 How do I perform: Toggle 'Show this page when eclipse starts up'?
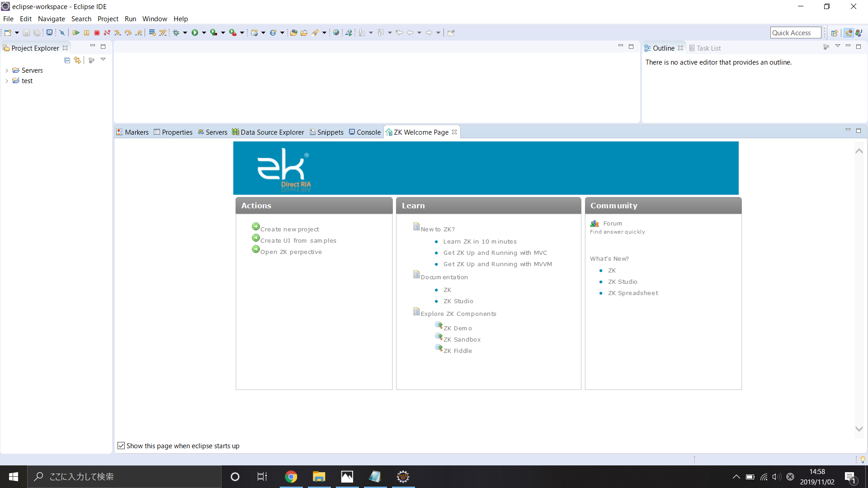121,446
